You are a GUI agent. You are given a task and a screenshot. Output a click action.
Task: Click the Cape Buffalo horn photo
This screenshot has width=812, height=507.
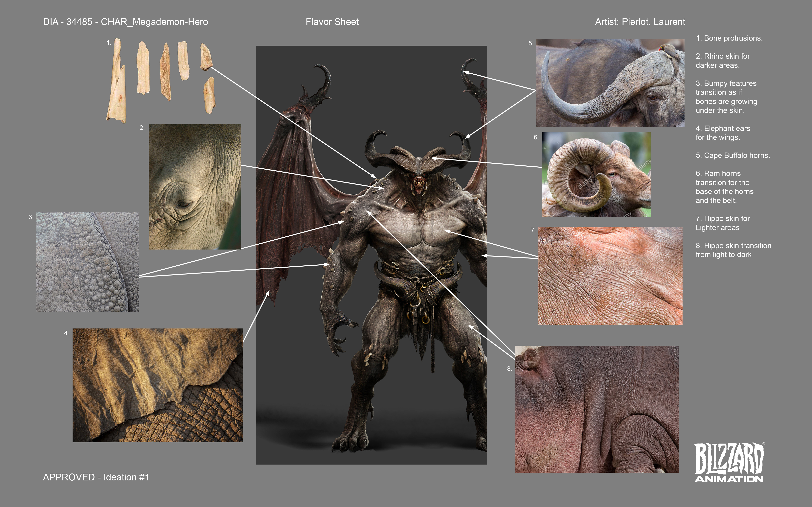[610, 83]
